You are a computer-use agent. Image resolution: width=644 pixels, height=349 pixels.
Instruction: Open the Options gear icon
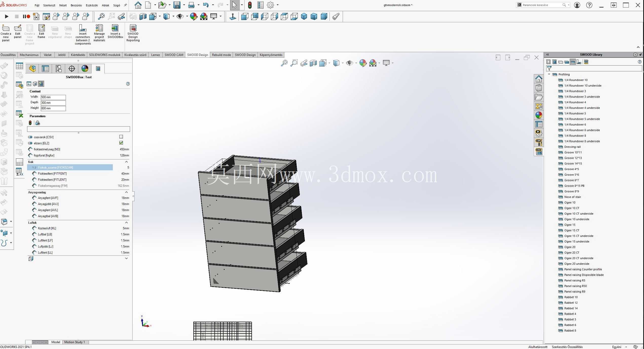pyautogui.click(x=270, y=5)
